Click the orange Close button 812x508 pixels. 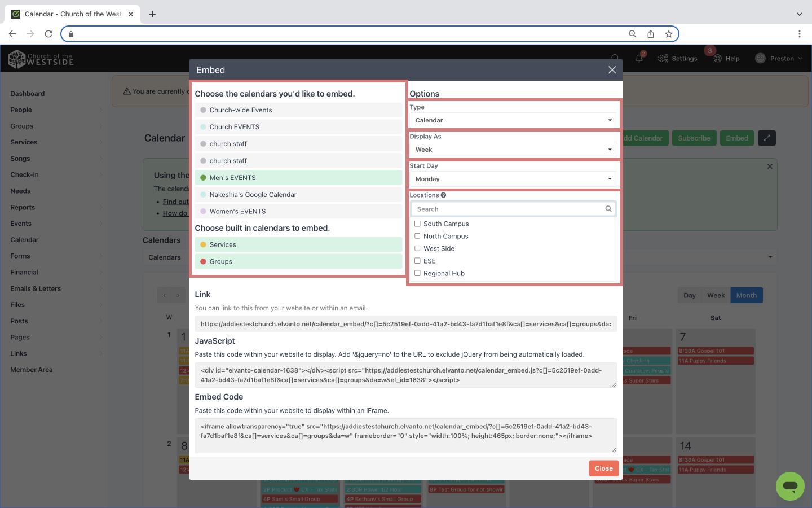click(604, 468)
